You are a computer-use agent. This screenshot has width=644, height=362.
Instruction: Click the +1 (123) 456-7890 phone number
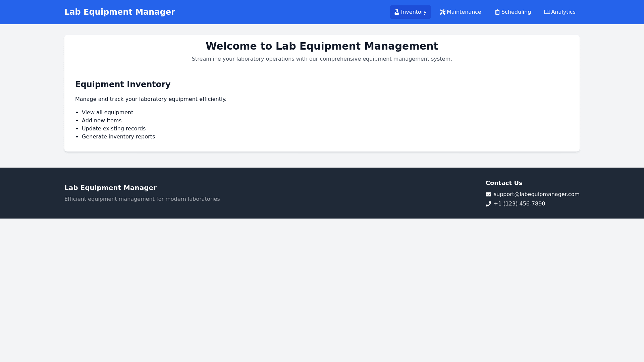(519, 204)
